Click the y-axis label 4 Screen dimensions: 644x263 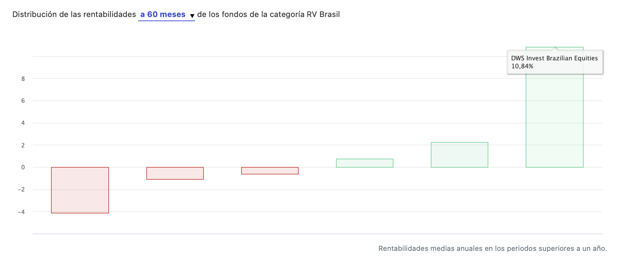[23, 123]
